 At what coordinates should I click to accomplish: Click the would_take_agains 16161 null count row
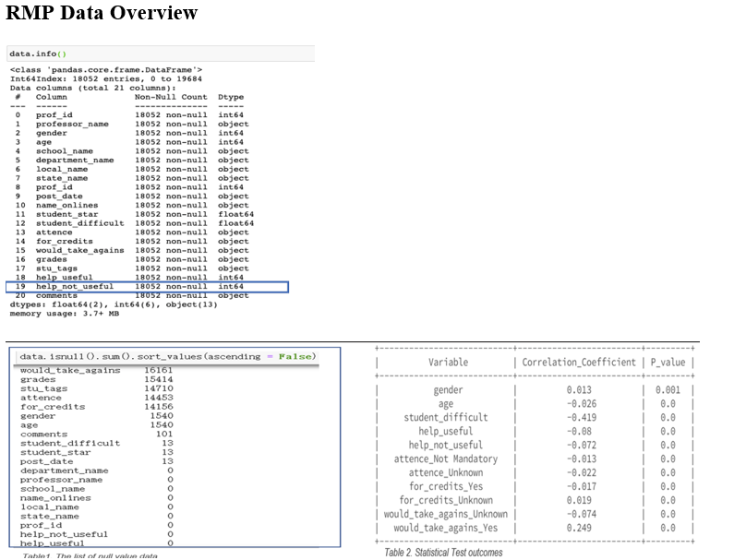point(92,370)
